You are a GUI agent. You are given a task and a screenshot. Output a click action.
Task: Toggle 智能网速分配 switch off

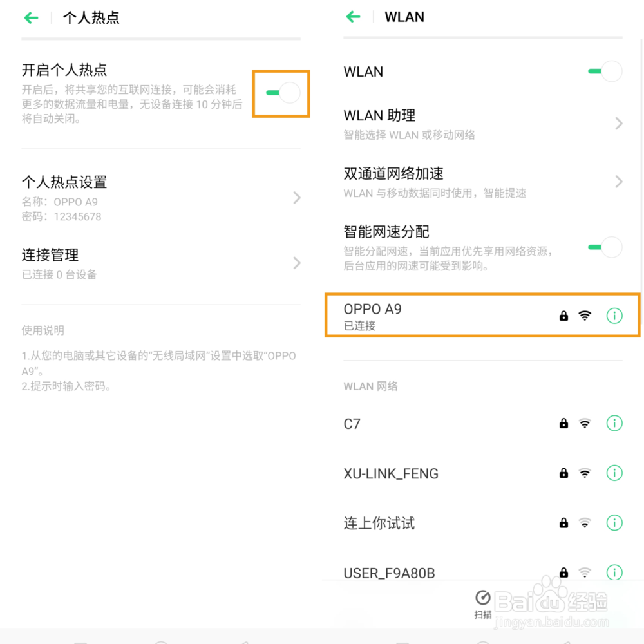(x=605, y=247)
